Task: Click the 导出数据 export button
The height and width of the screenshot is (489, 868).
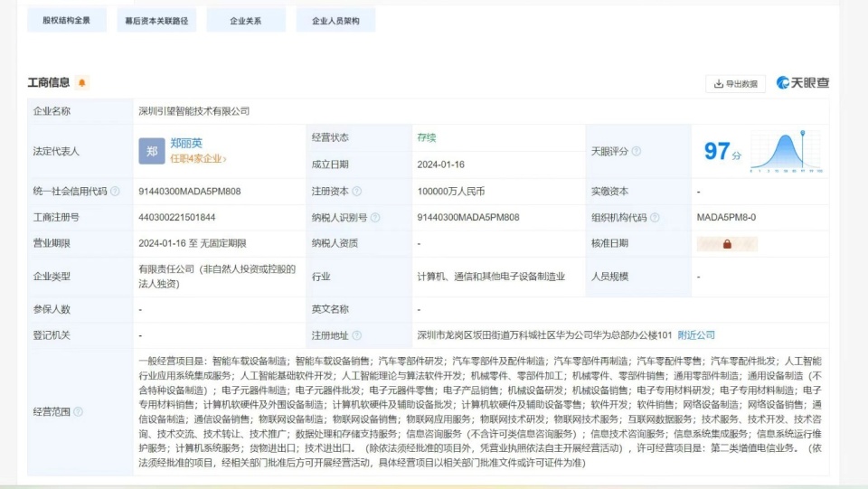Action: [x=735, y=83]
